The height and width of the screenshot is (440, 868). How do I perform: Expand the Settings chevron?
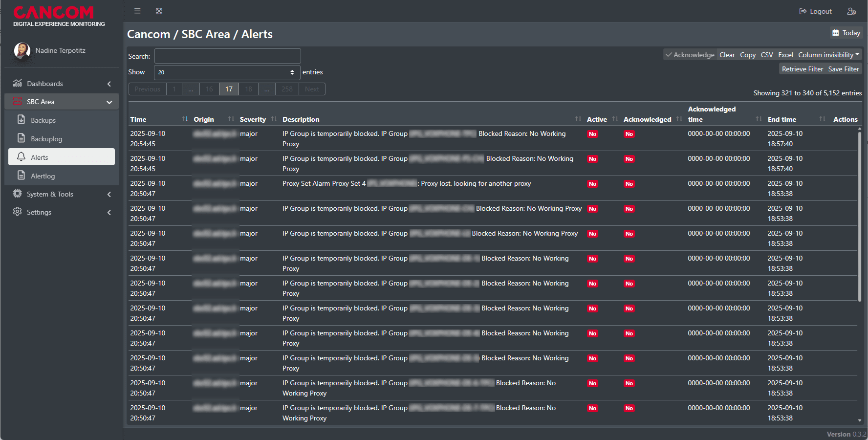[109, 212]
